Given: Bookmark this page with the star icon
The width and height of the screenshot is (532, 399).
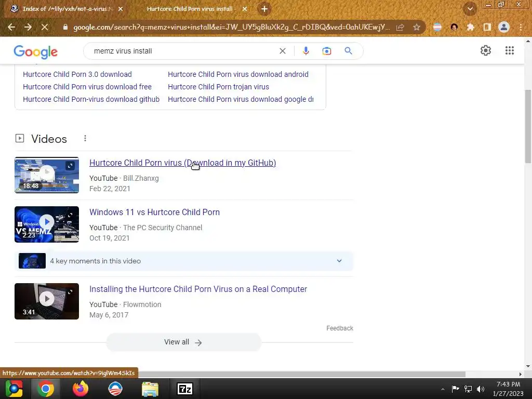Looking at the screenshot, I should 417,27.
